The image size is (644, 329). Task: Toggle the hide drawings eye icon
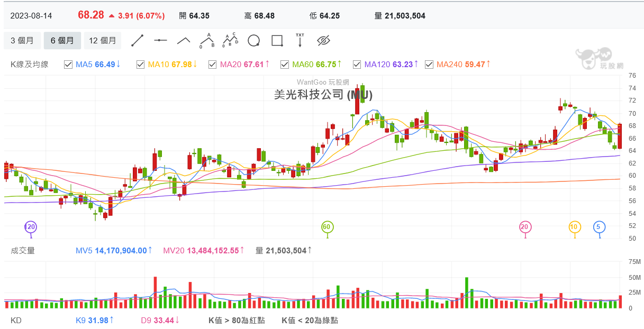click(x=323, y=41)
